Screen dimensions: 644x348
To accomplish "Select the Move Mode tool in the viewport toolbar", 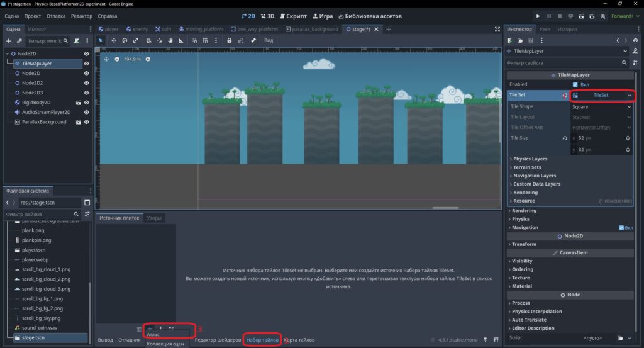I will coord(114,40).
